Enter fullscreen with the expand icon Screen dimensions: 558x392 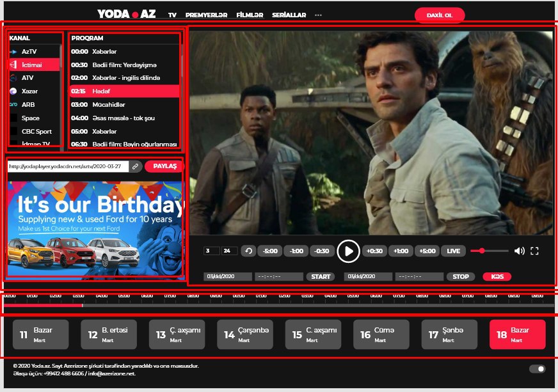pos(534,251)
